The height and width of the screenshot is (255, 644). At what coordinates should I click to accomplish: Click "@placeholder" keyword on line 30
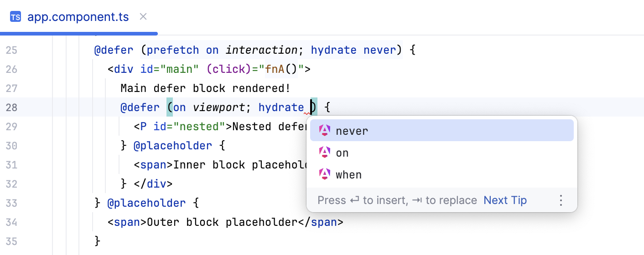coord(173,146)
